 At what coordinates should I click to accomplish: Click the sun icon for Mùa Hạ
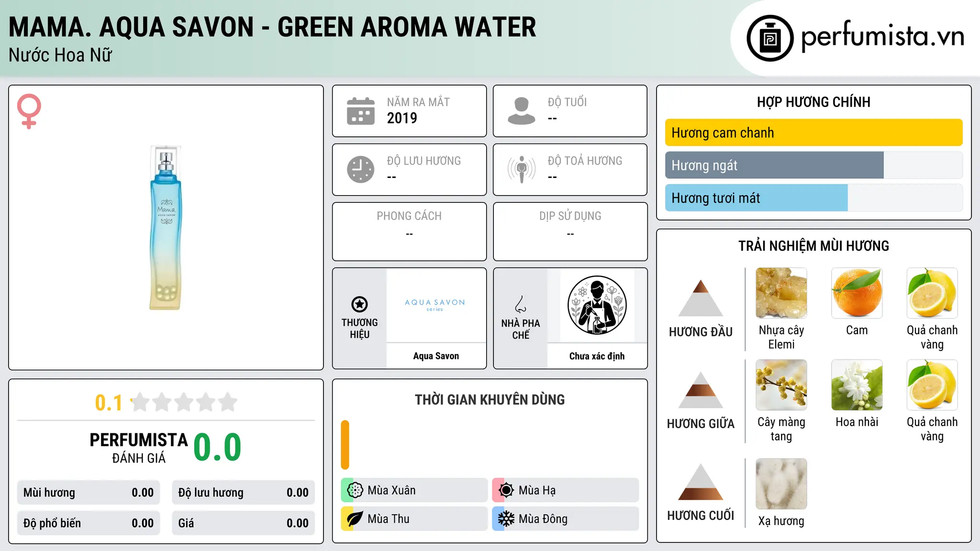click(506, 490)
